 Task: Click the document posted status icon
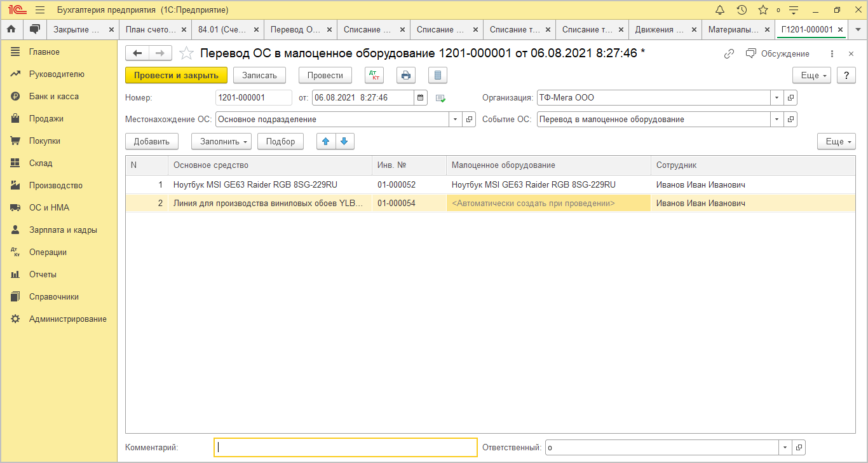[441, 98]
